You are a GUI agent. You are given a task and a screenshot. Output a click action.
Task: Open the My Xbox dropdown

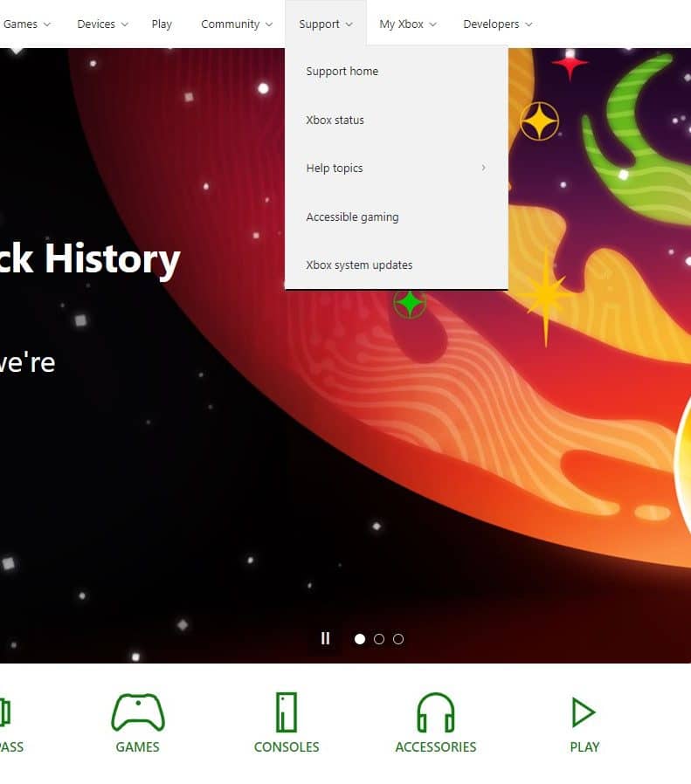408,24
